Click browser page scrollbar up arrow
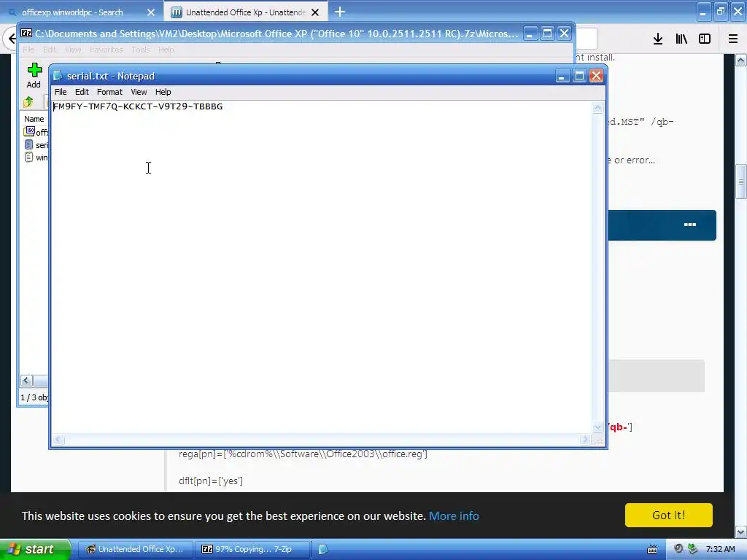Screen dimensions: 747x560 (x=741, y=61)
